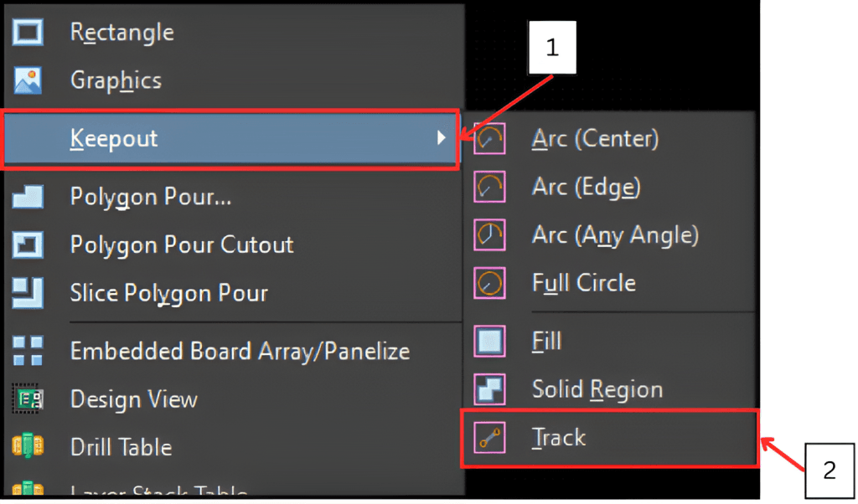Click the Solid Region keepout icon
The height and width of the screenshot is (504, 858).
point(490,389)
